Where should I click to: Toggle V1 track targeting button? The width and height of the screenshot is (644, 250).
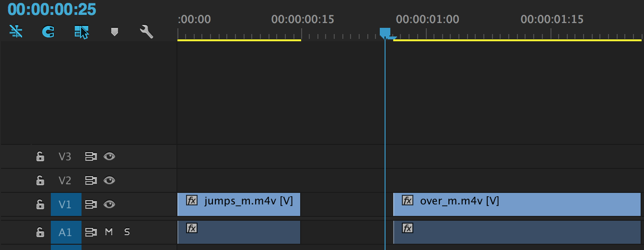[x=65, y=205]
